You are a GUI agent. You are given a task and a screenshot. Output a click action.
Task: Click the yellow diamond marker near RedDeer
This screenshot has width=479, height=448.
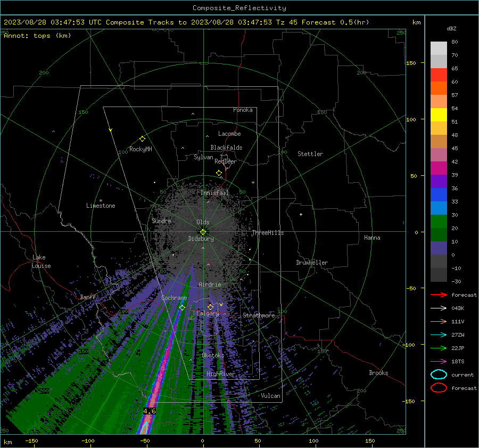[x=219, y=173]
